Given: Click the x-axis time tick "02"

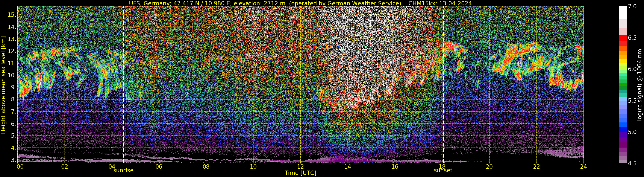Looking at the screenshot, I should pyautogui.click(x=65, y=166).
